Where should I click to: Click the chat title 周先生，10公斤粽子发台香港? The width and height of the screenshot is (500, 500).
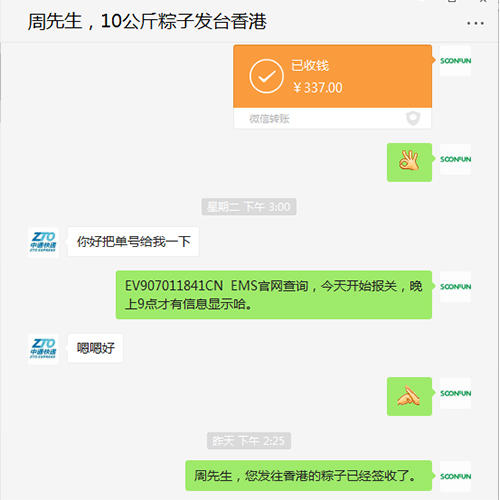click(147, 22)
